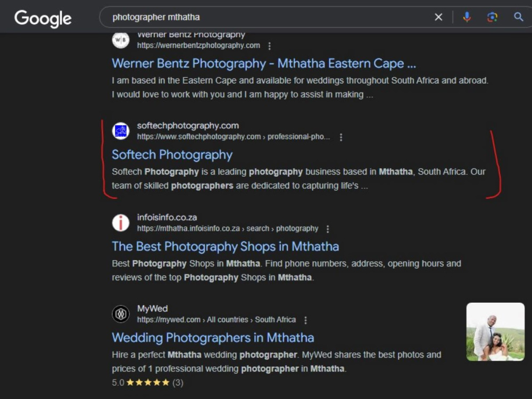Open the wedding couple thumbnail image
The height and width of the screenshot is (399, 532).
click(495, 332)
